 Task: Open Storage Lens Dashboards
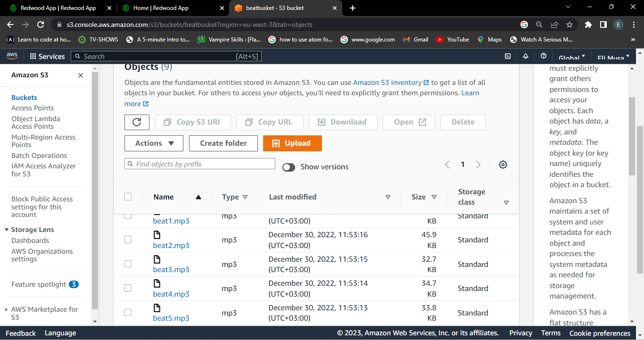click(x=30, y=240)
